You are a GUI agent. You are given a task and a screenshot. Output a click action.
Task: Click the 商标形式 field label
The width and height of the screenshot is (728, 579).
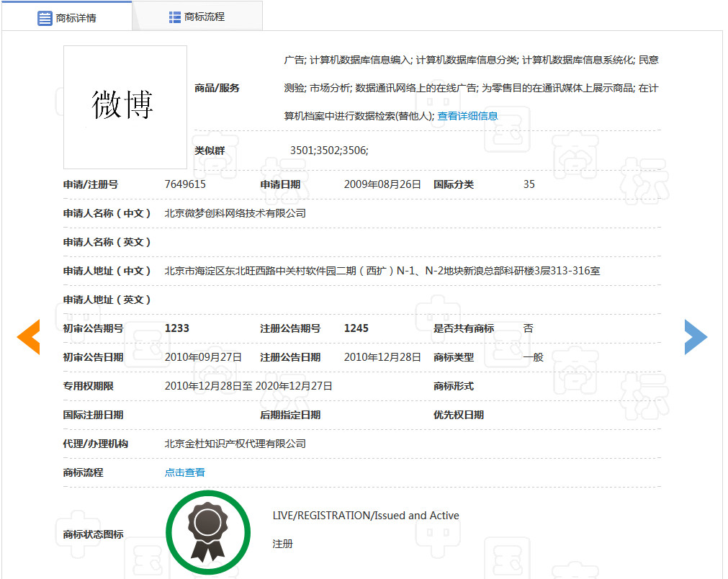454,386
